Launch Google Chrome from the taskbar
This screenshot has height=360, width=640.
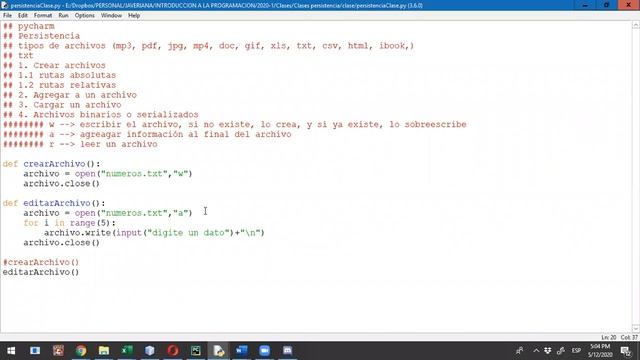(x=81, y=351)
